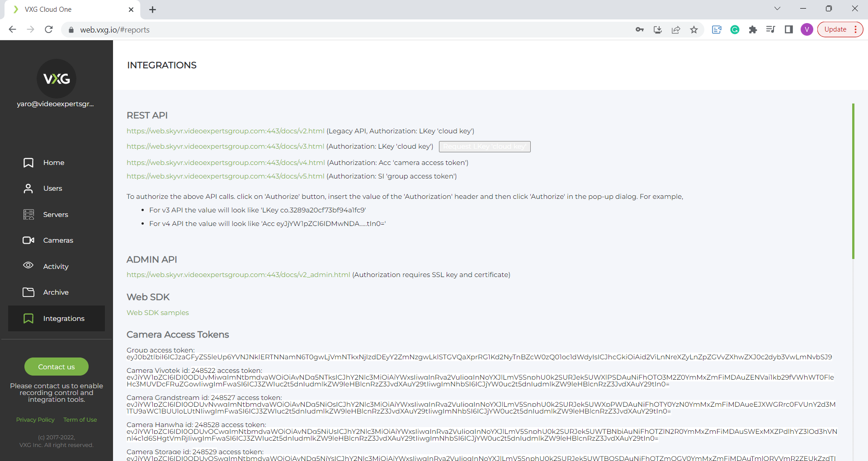Open Home from the sidebar
The image size is (868, 461).
53,163
